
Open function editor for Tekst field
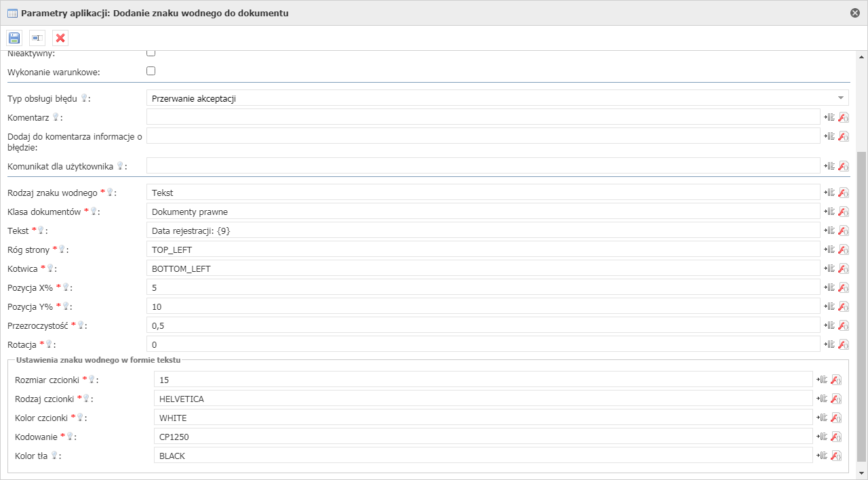(x=844, y=231)
